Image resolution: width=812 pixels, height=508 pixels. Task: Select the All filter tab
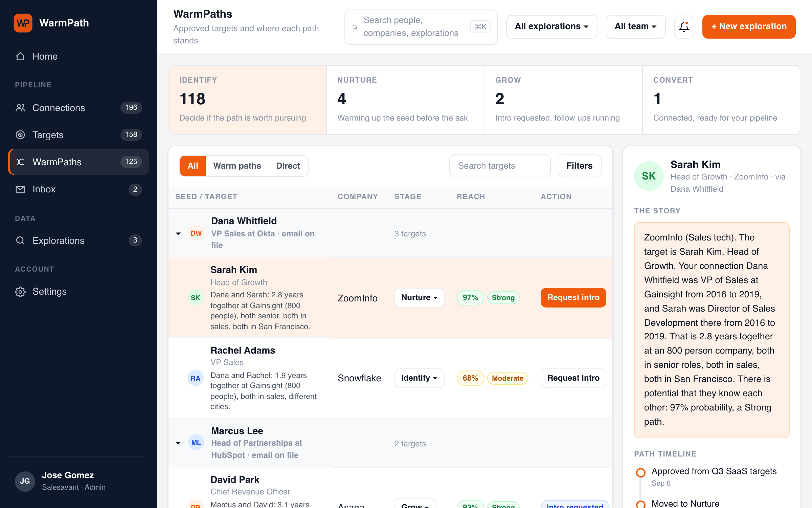click(193, 166)
